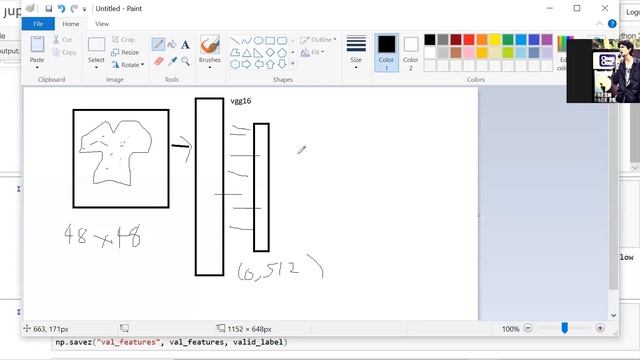Choose the Pentagon shape
Screen dimensions: 640x360
click(282, 53)
